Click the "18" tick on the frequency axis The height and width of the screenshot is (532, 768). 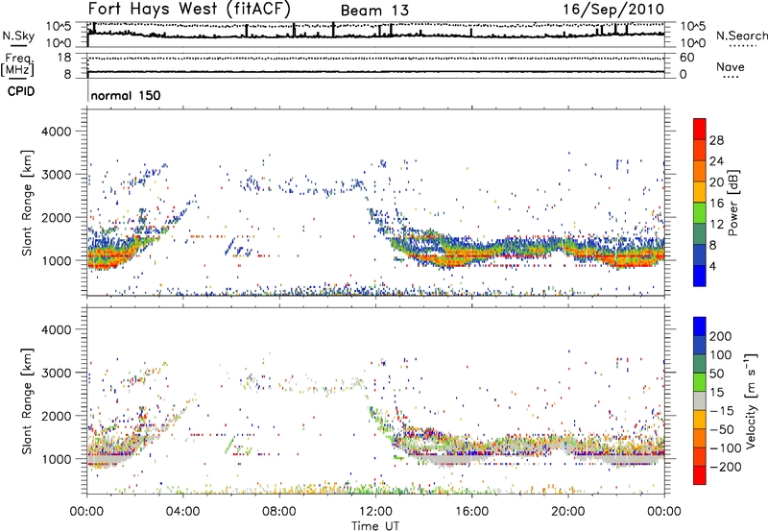[x=63, y=58]
